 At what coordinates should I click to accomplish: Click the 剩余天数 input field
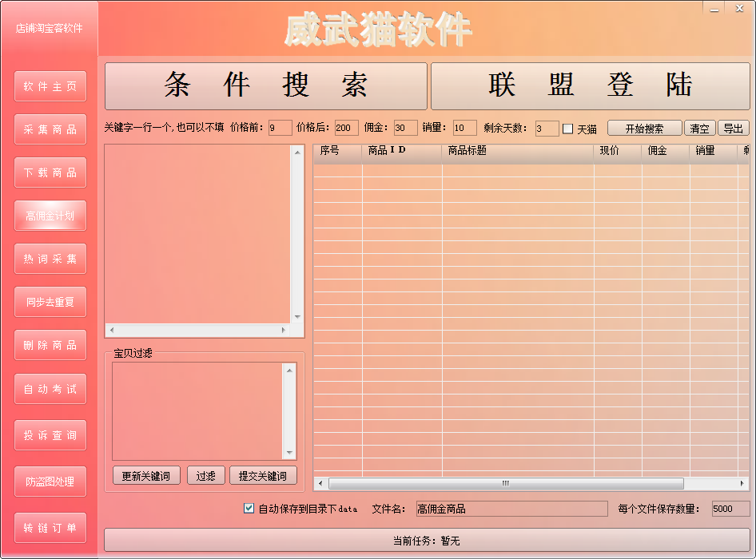[547, 129]
